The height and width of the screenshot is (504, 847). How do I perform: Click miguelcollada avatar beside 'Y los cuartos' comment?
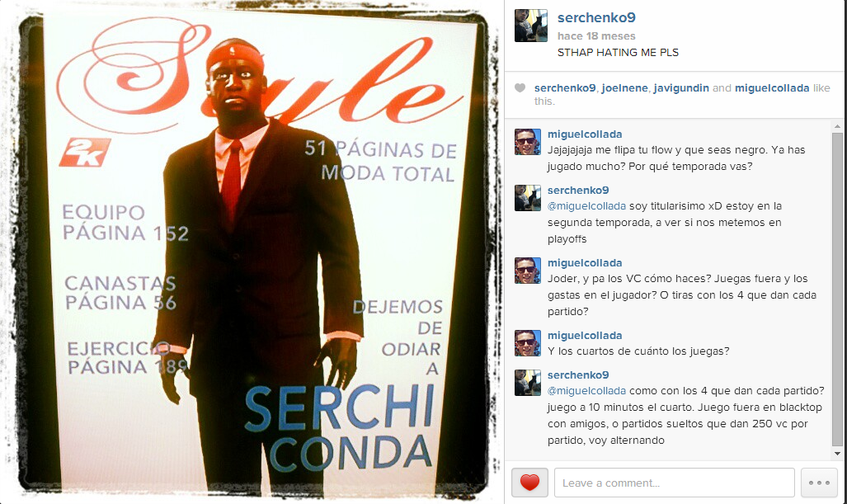coord(527,343)
